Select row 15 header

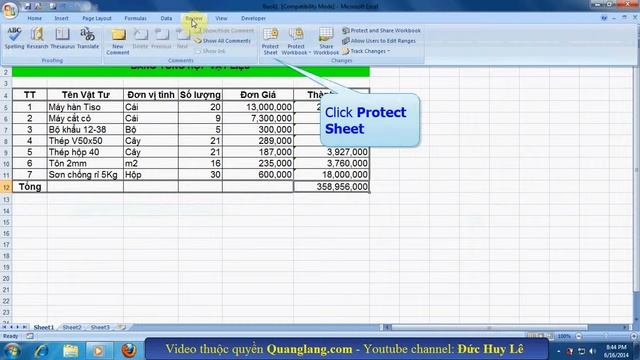[x=6, y=222]
